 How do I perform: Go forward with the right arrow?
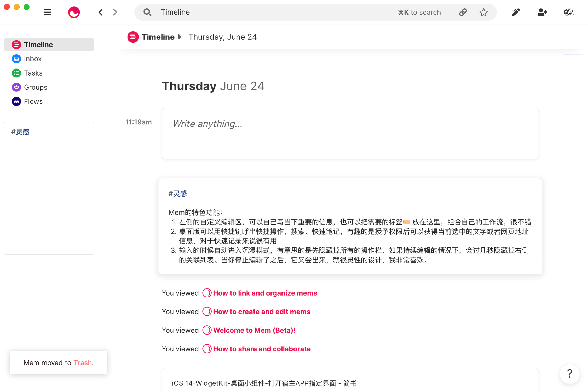point(115,12)
